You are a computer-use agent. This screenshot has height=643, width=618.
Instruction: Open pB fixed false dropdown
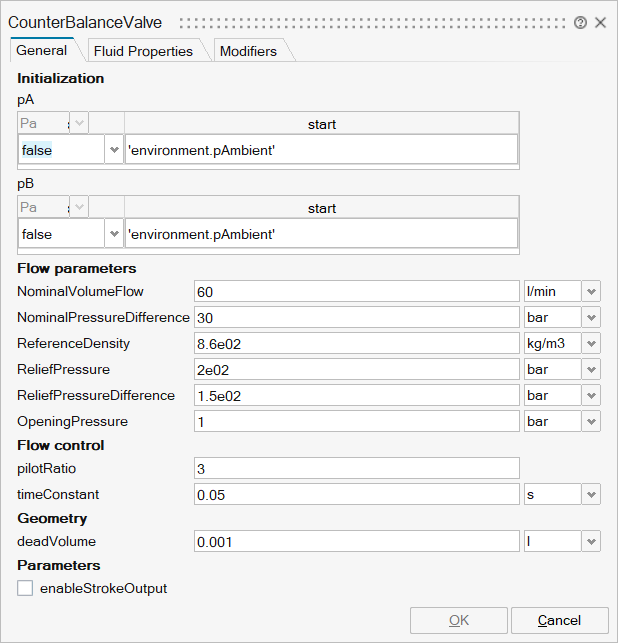pos(114,234)
